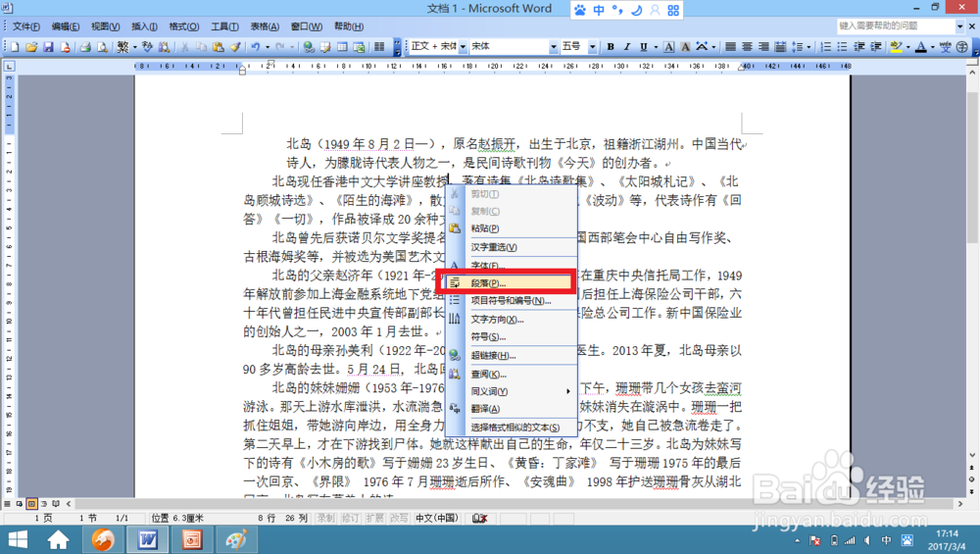Apply character shading (shaded A)
The image size is (980, 554).
coord(686,47)
